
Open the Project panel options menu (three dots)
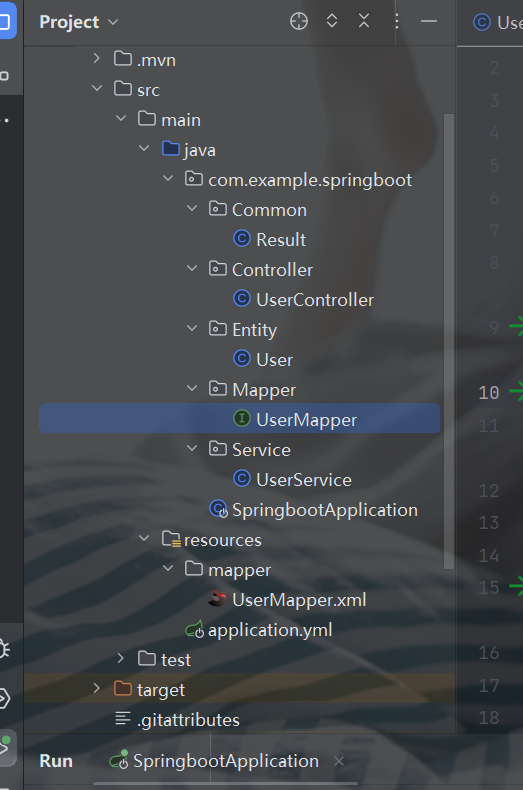(x=397, y=21)
